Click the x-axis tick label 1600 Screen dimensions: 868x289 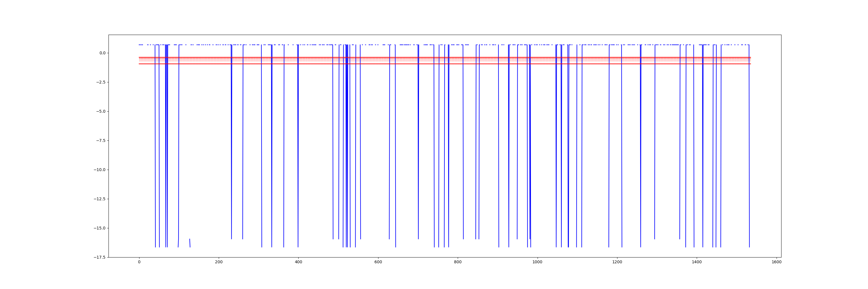(776, 262)
